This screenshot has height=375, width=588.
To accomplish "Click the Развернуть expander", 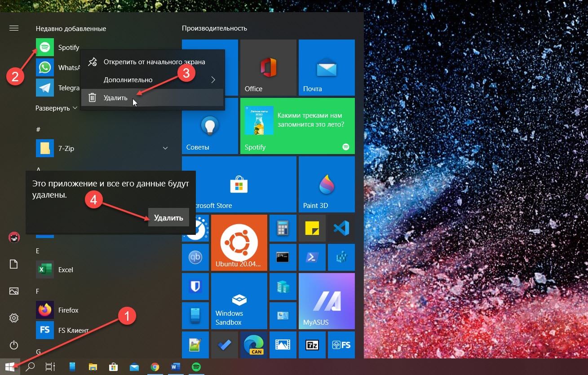I will coord(57,108).
